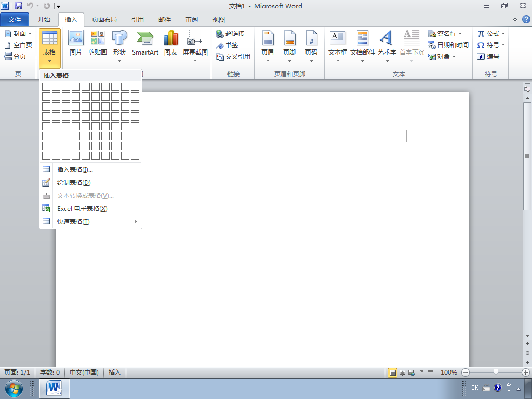Switch to Mailings (邮件) tab
532x399 pixels.
pyautogui.click(x=165, y=20)
